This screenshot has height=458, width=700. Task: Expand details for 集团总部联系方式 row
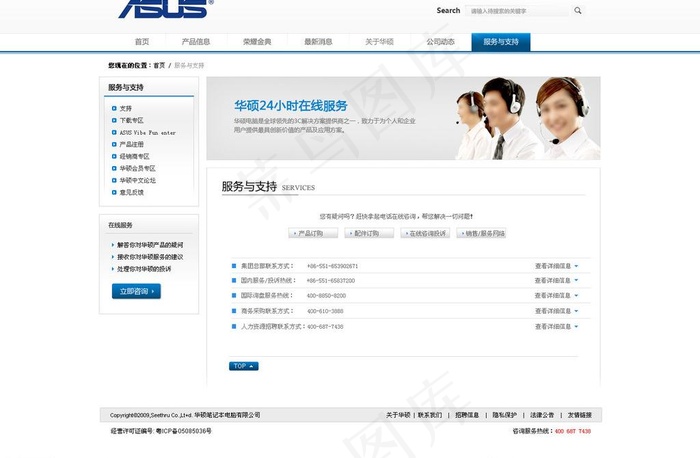point(556,266)
